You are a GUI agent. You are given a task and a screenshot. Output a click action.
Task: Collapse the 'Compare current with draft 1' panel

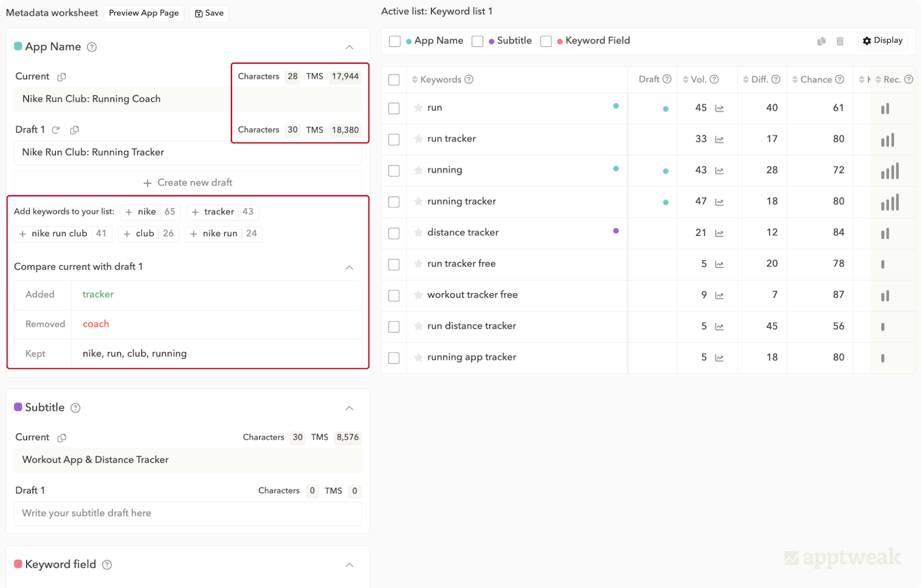(349, 268)
